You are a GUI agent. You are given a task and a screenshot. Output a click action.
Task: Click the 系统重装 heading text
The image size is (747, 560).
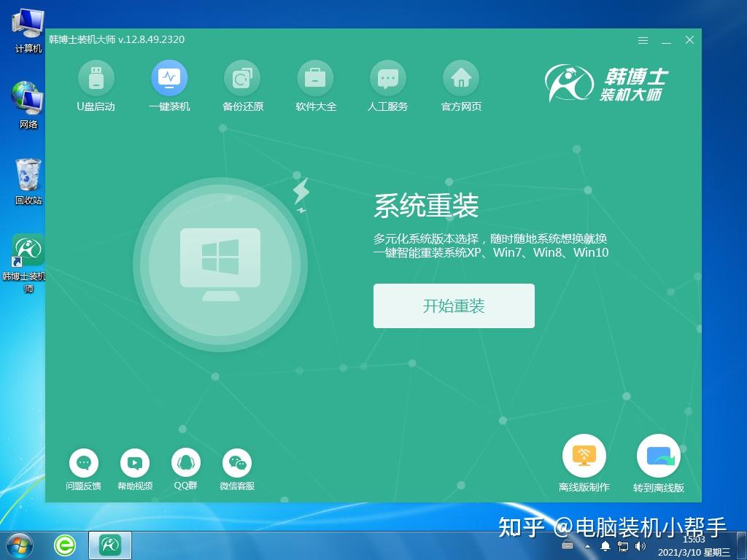click(x=426, y=206)
